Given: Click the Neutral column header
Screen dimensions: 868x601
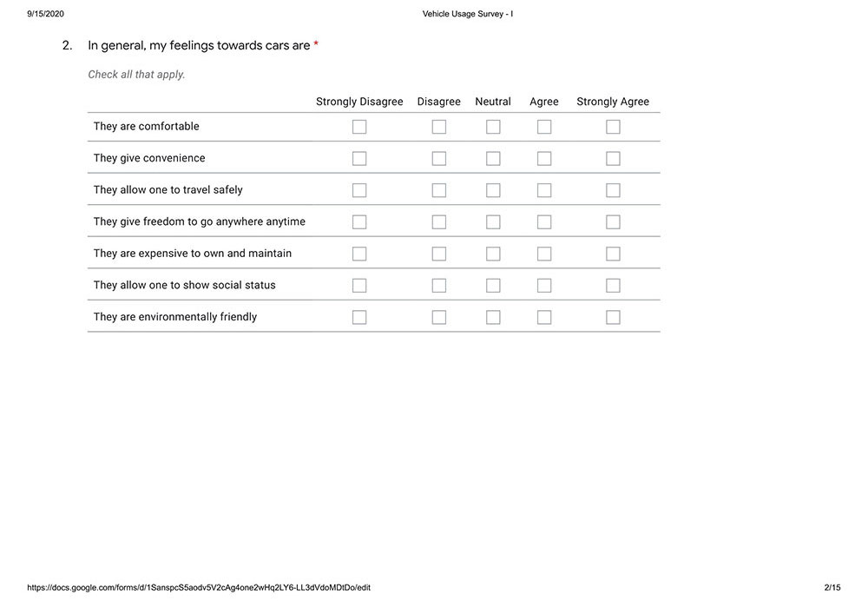Looking at the screenshot, I should (493, 102).
